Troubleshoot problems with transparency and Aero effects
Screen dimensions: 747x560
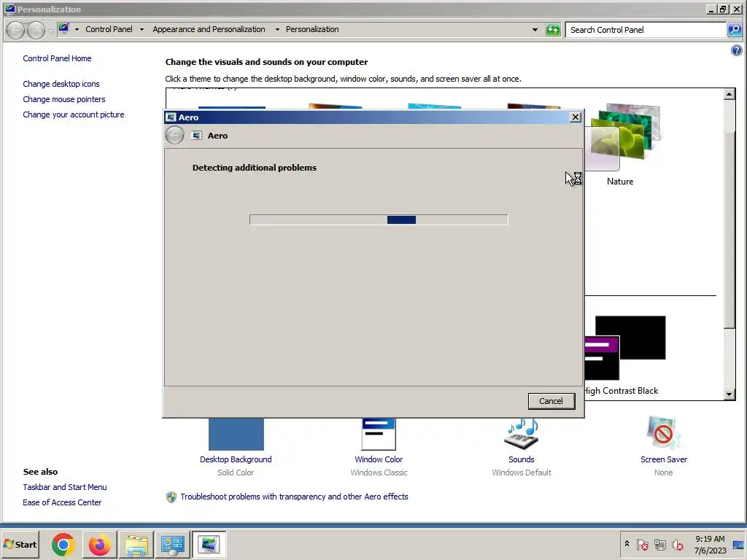click(294, 497)
